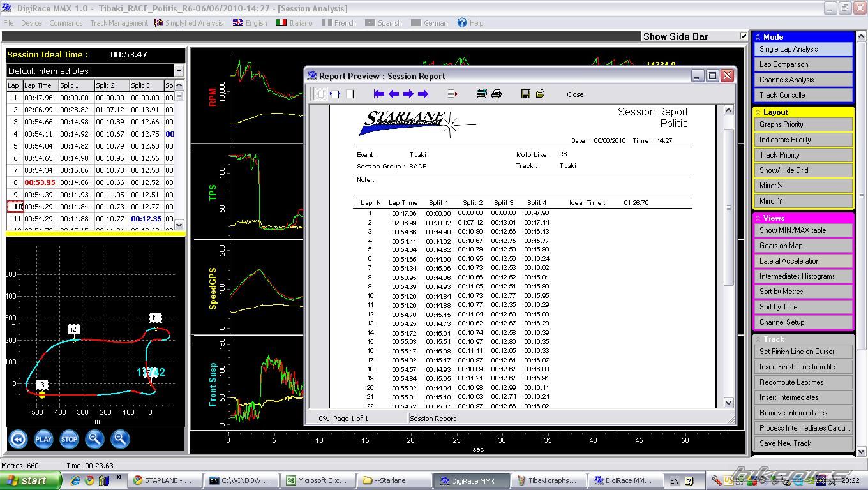Open report file with the folder icon
Image resolution: width=868 pixels, height=490 pixels.
541,94
